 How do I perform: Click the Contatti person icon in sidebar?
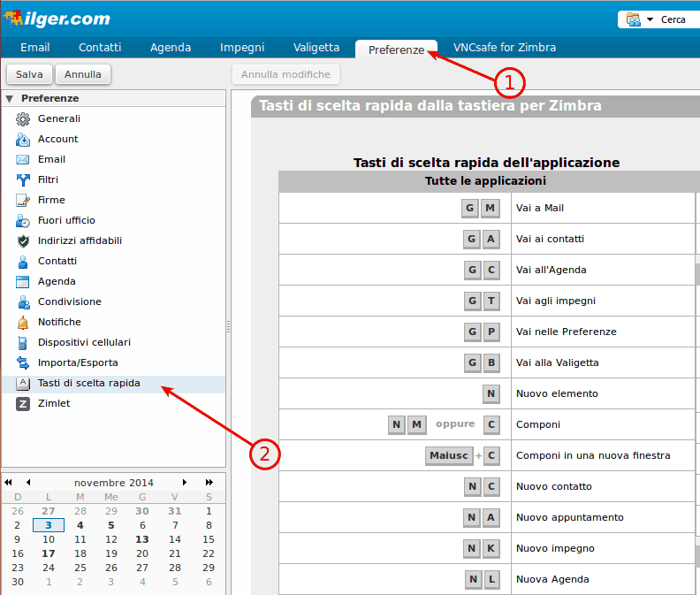click(x=23, y=262)
